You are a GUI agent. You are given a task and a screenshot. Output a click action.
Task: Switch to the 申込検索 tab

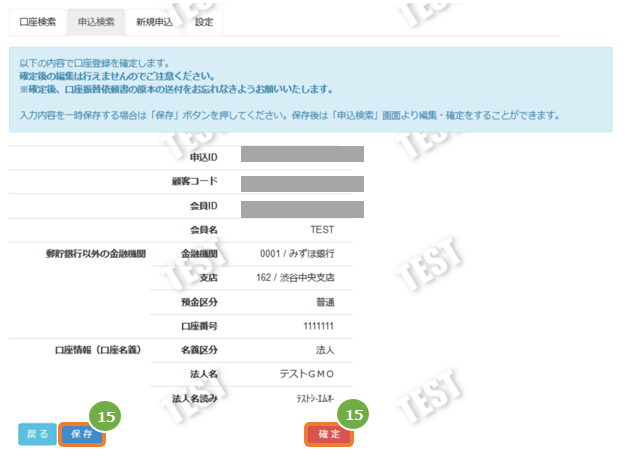point(96,22)
